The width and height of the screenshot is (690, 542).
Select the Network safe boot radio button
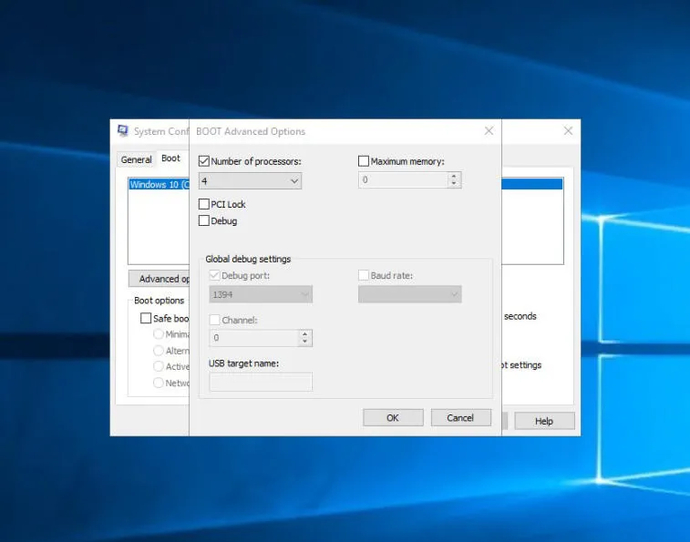tap(158, 383)
